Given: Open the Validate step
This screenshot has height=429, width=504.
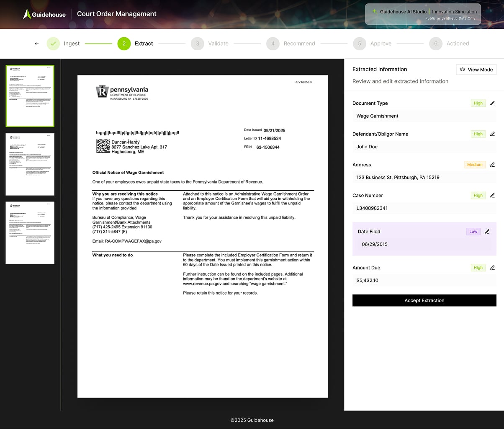Looking at the screenshot, I should coord(197,43).
